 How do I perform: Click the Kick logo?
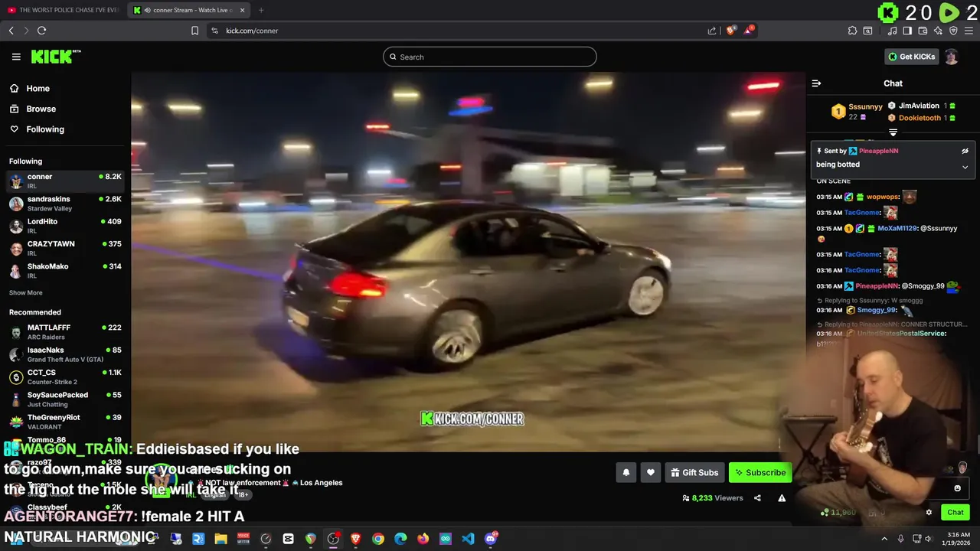click(55, 57)
